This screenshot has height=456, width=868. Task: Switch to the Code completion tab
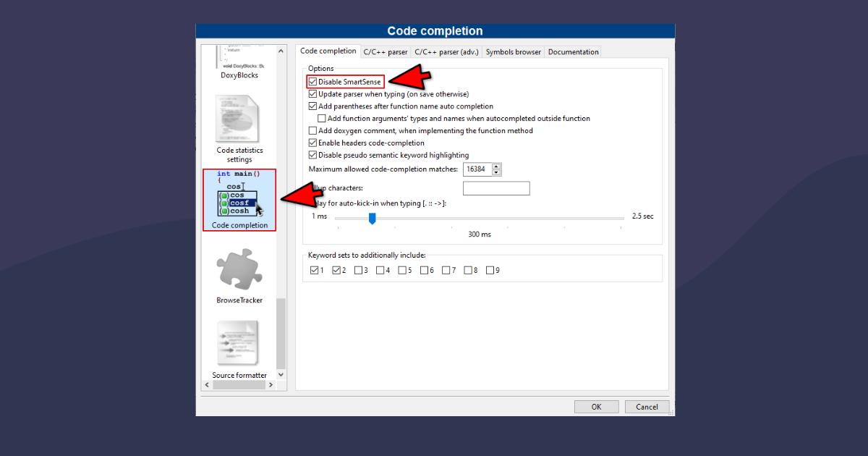coord(328,51)
